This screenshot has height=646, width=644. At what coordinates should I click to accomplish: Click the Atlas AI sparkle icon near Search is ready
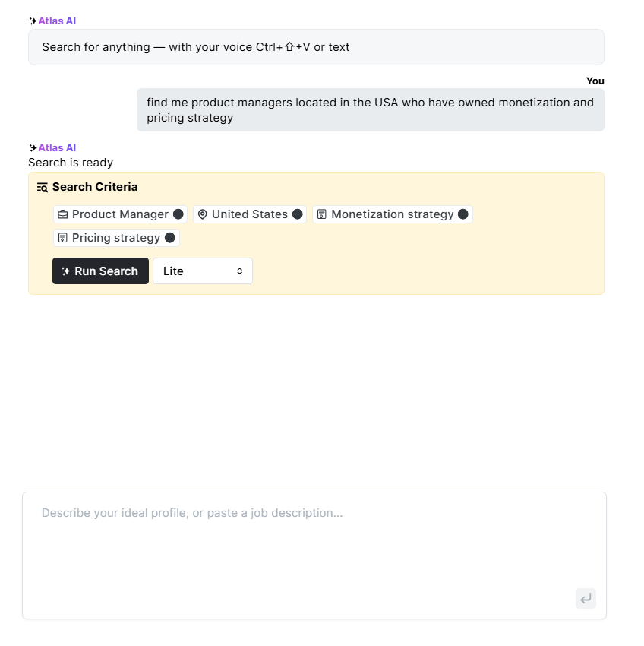[x=32, y=147]
